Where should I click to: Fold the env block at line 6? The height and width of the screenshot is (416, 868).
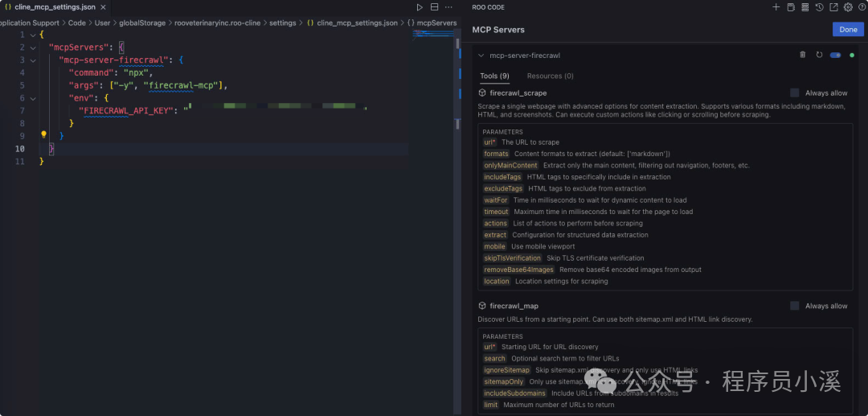click(x=33, y=99)
